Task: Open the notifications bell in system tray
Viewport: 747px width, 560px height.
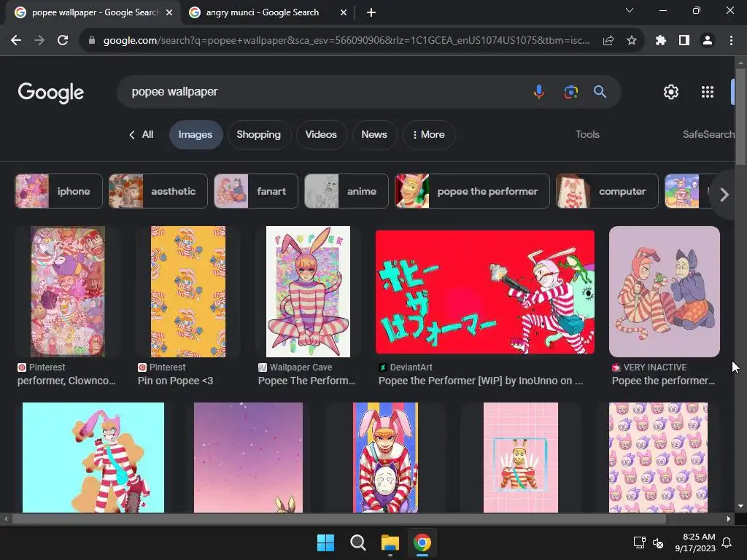Action: [x=727, y=542]
